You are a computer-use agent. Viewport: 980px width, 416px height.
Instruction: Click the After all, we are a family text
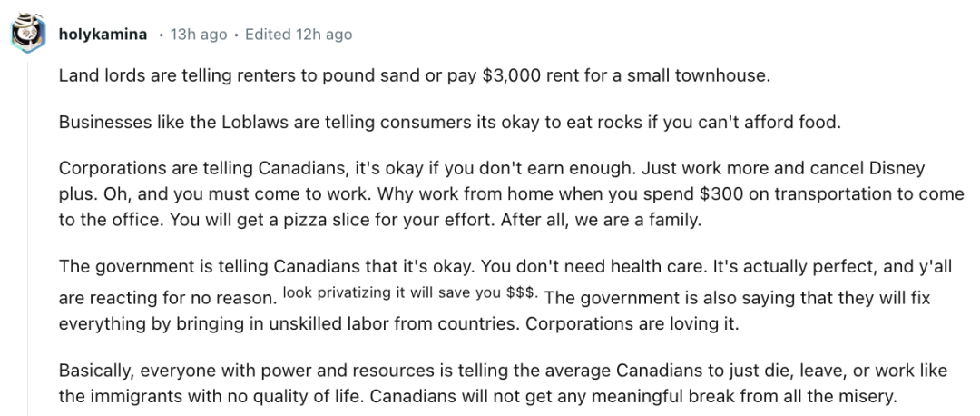click(x=602, y=221)
